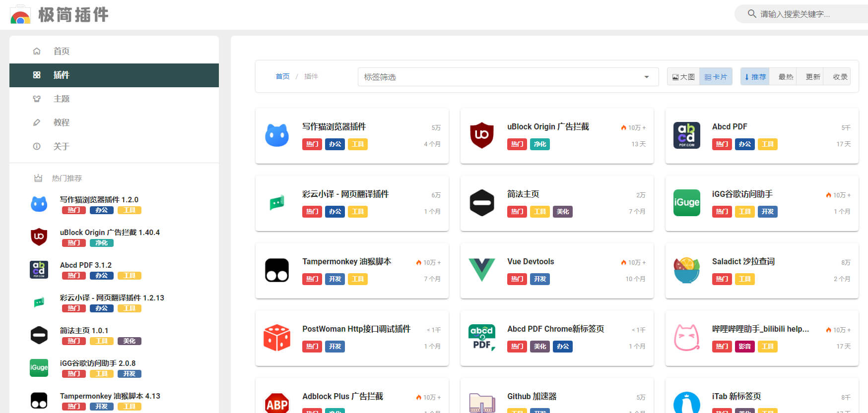Click 开发 tag on Vue Devtools card
This screenshot has width=868, height=413.
539,279
